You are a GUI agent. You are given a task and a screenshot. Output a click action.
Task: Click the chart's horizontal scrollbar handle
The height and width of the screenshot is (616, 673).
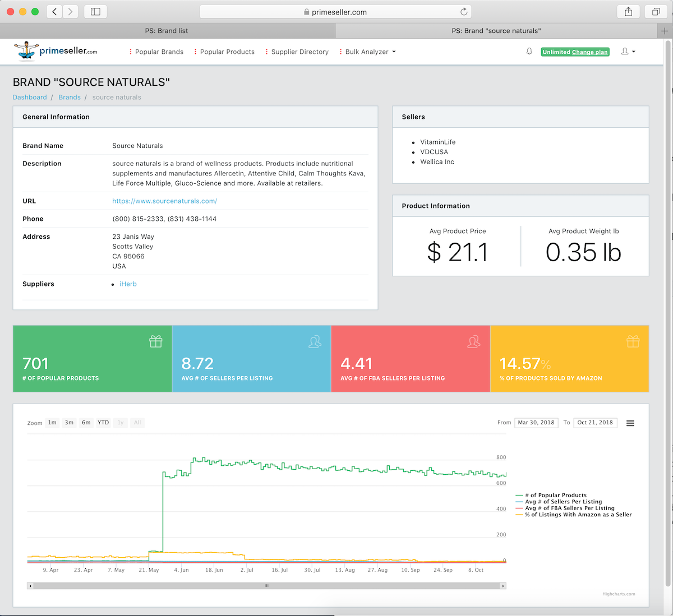tap(266, 586)
